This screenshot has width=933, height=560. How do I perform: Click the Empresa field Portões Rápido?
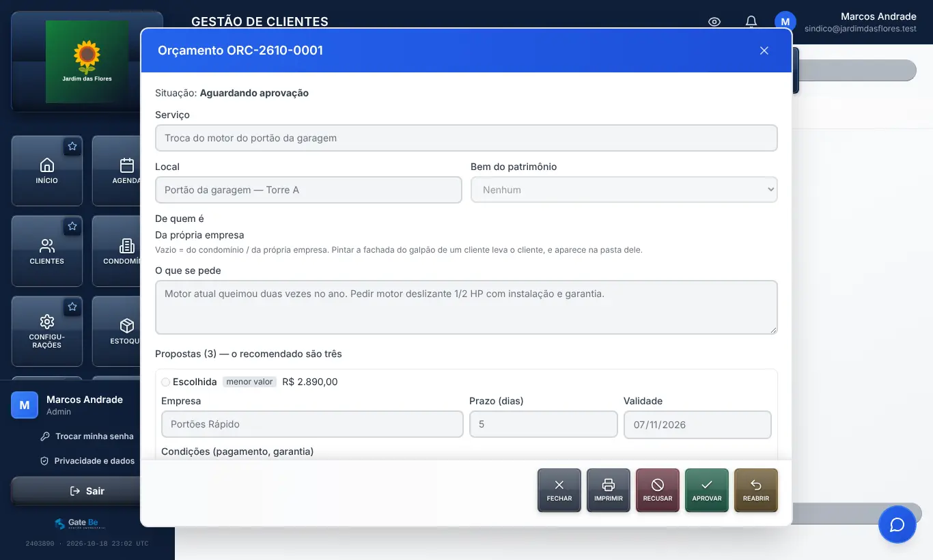312,424
